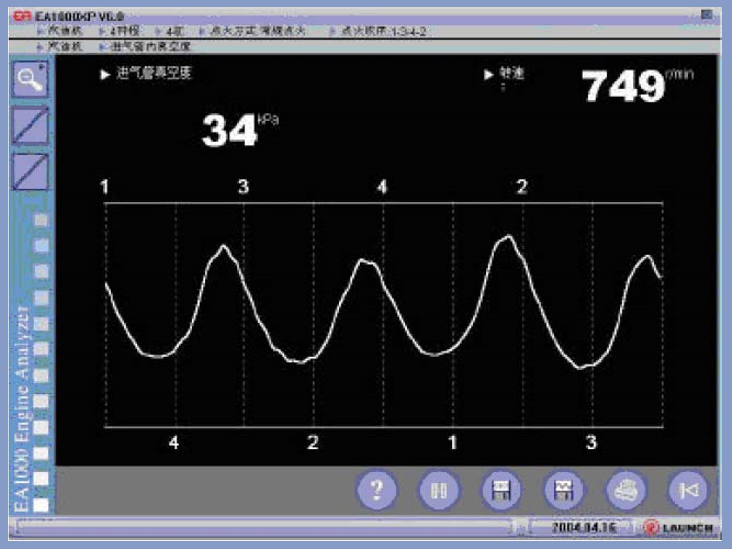Open help with the question mark button

[x=376, y=490]
